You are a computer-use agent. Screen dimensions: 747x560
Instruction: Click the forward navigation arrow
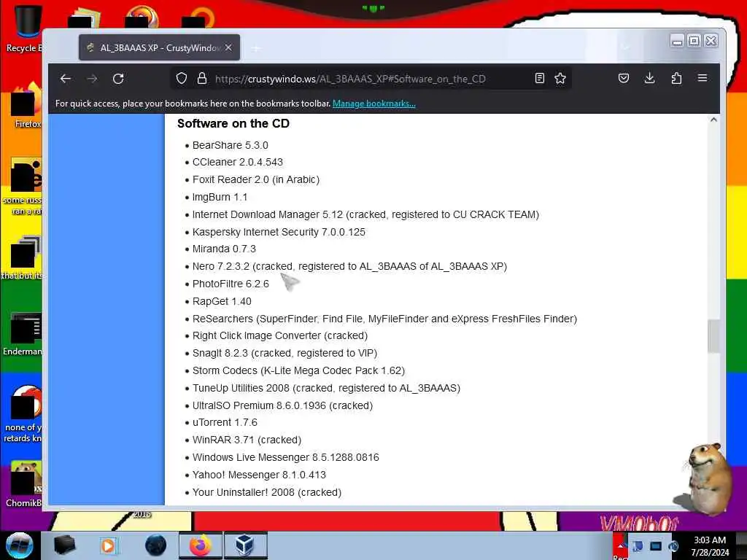tap(92, 79)
